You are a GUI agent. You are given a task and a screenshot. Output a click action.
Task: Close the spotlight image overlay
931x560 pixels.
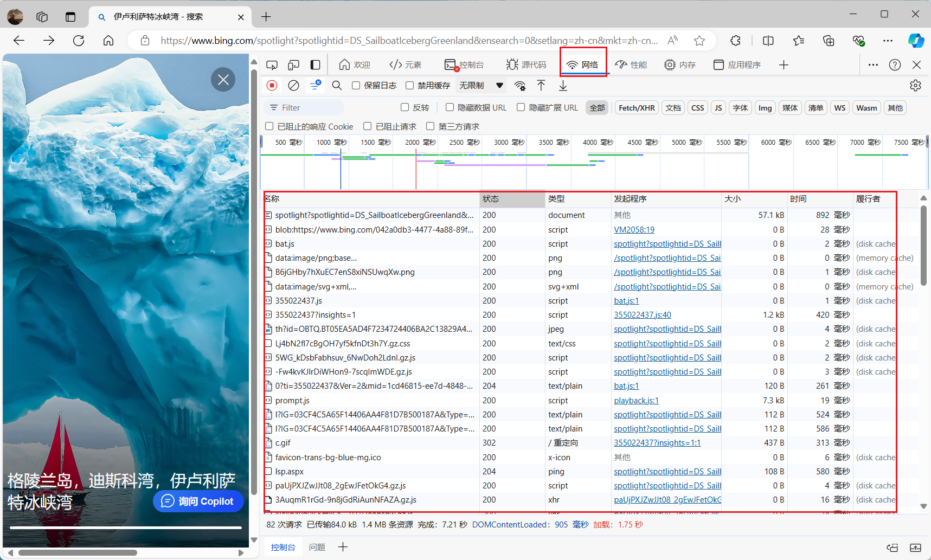223,80
